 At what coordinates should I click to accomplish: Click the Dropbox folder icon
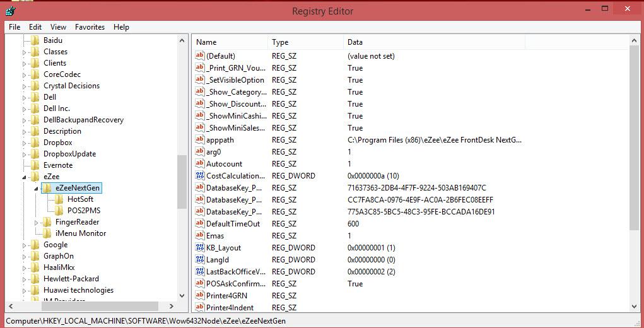[35, 143]
